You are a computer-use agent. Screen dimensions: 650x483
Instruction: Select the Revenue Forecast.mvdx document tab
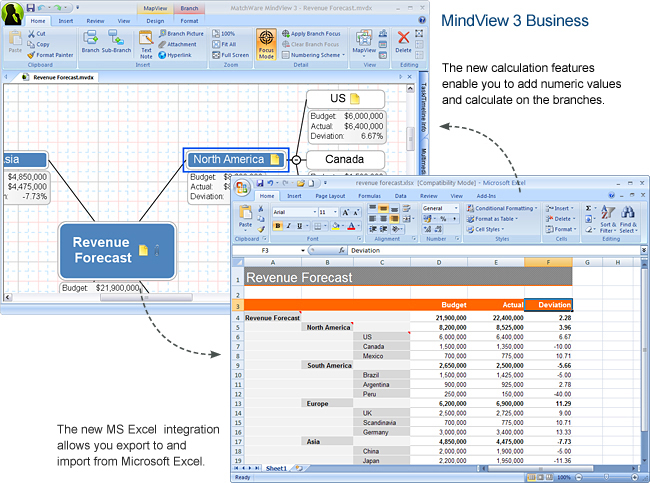pos(58,77)
